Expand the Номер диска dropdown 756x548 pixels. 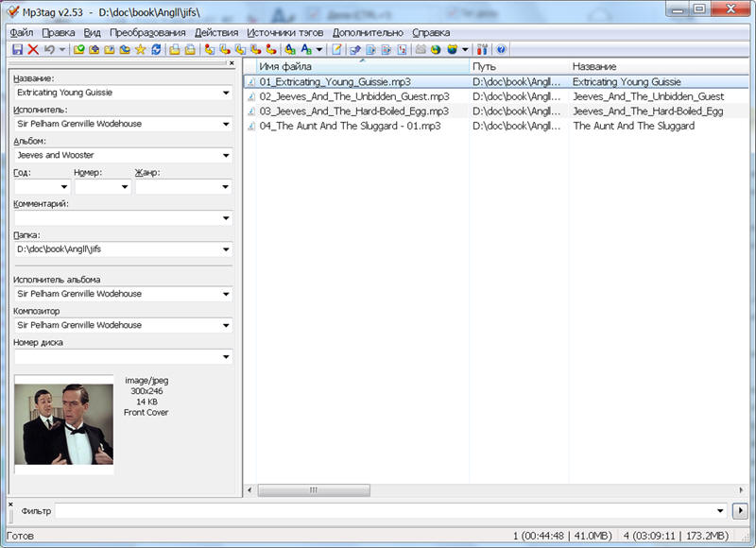(226, 356)
